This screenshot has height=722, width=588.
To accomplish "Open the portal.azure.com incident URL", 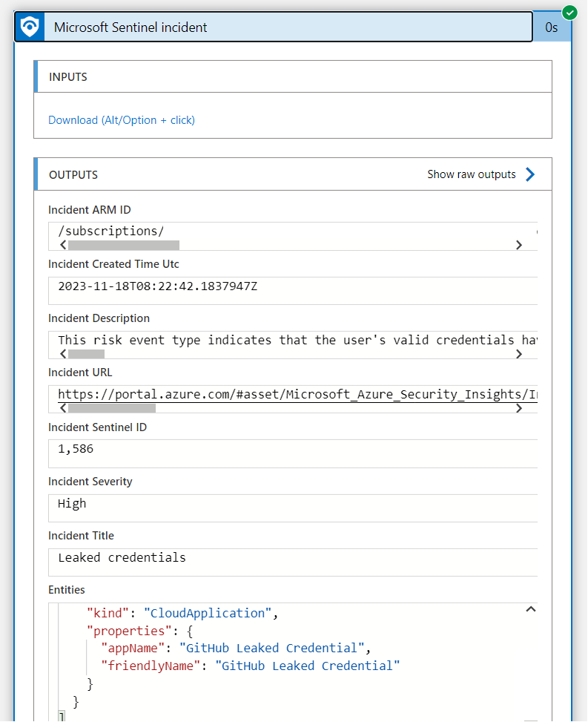I will coord(297,394).
